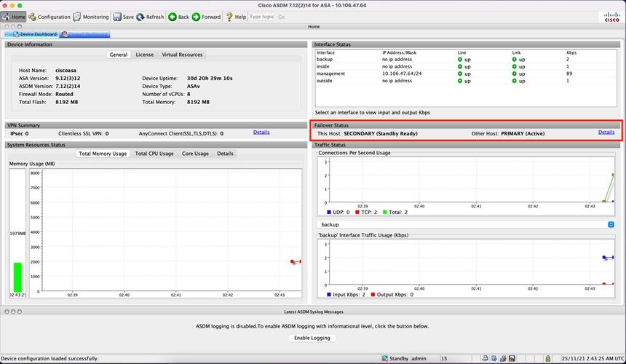The width and height of the screenshot is (626, 364).
Task: Select Total Memory Usage tab
Action: click(x=103, y=154)
